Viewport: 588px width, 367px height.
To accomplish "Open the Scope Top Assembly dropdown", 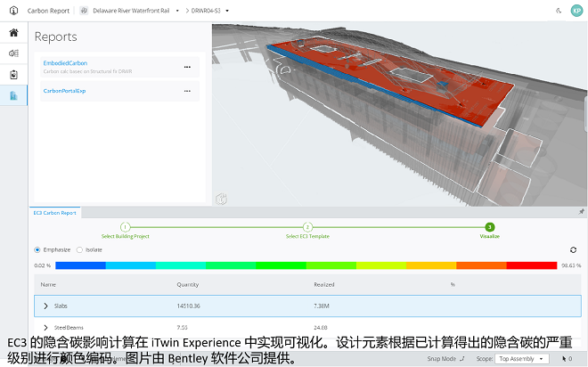I will click(521, 359).
